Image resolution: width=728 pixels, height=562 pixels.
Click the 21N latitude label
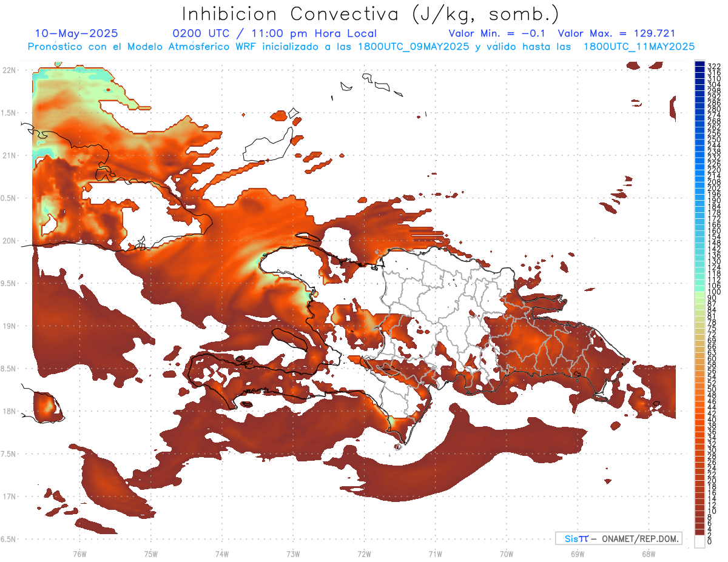pos(9,156)
